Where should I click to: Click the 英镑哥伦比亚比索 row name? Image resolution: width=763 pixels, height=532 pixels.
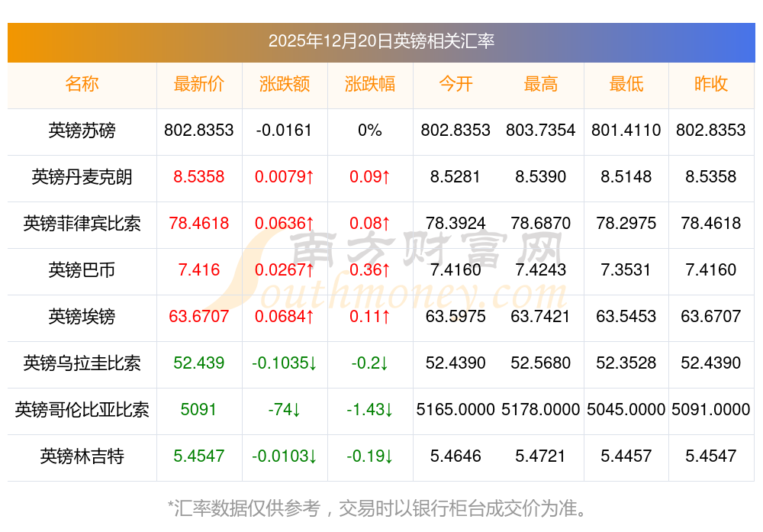coord(82,410)
